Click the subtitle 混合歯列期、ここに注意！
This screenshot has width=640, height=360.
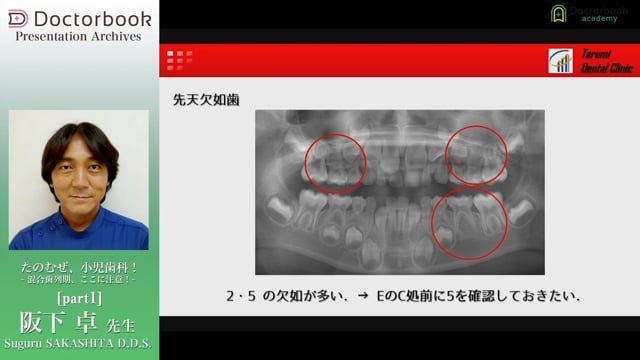(x=78, y=280)
